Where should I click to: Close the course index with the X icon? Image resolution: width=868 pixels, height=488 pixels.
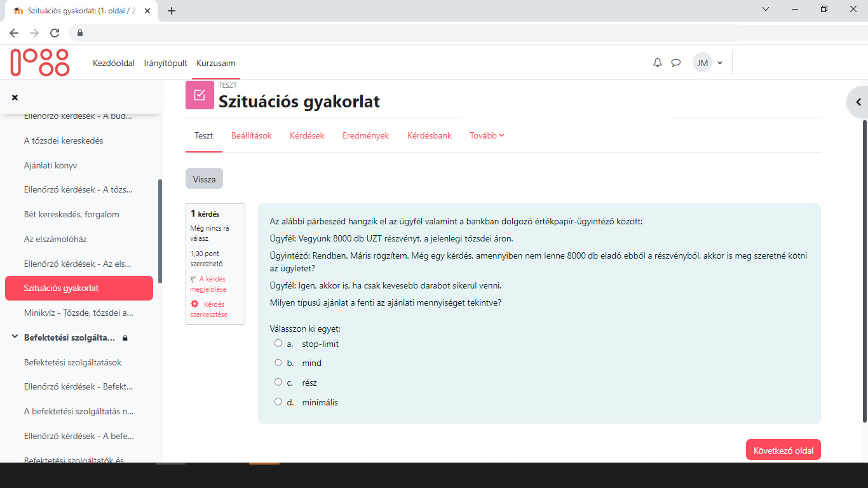pyautogui.click(x=15, y=96)
